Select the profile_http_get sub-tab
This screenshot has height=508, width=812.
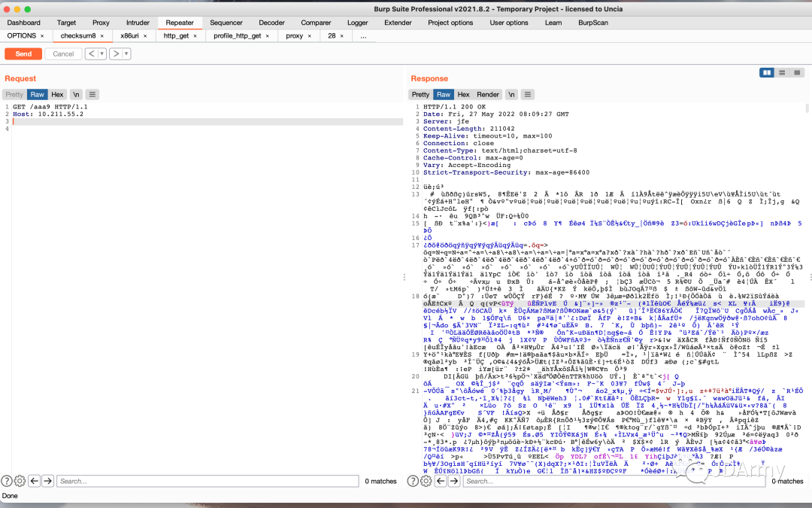(237, 36)
